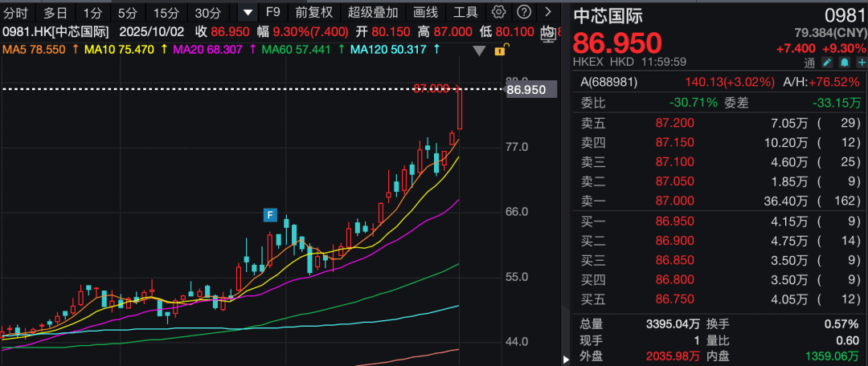Open the 工具 tools menu
Viewport: 868px width, 366px height.
(465, 12)
